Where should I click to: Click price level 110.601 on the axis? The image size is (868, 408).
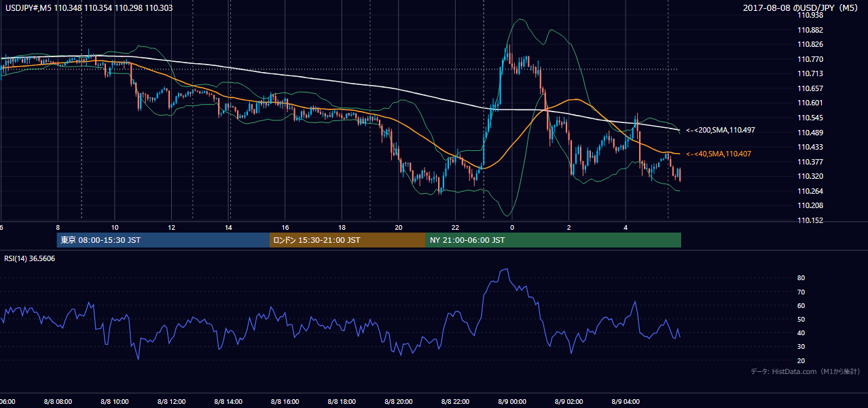coord(810,103)
